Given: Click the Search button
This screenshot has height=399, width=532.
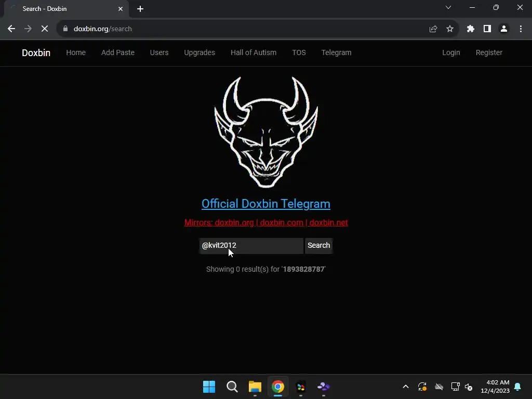Looking at the screenshot, I should [318, 245].
